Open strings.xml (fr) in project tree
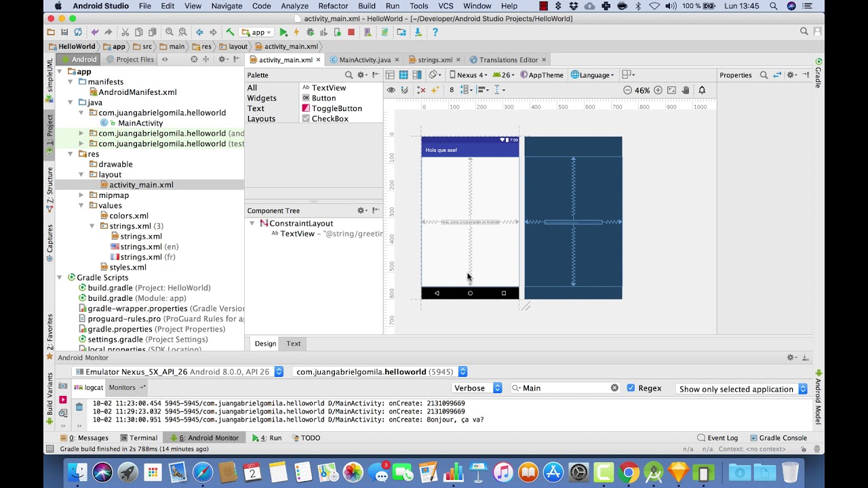 pos(143,257)
